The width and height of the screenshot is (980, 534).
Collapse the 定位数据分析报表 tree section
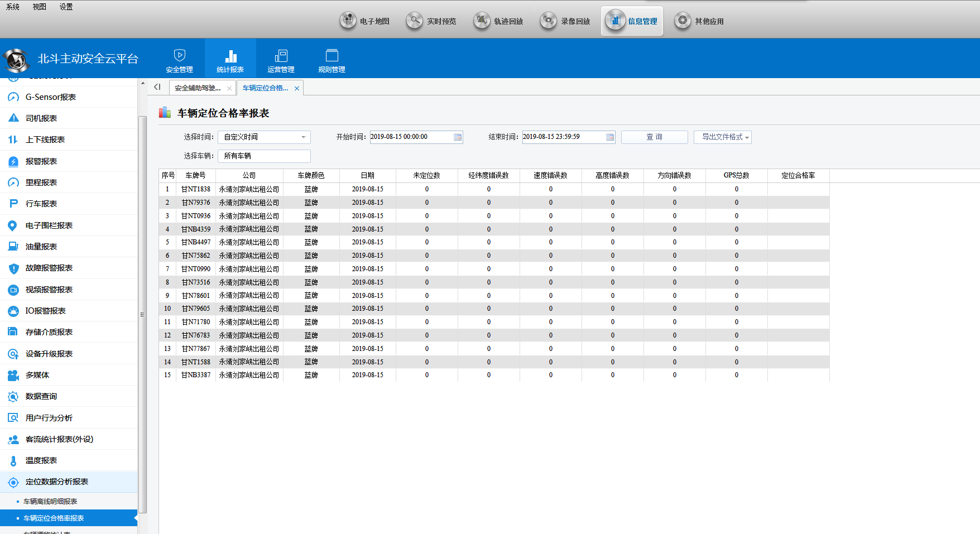point(56,482)
